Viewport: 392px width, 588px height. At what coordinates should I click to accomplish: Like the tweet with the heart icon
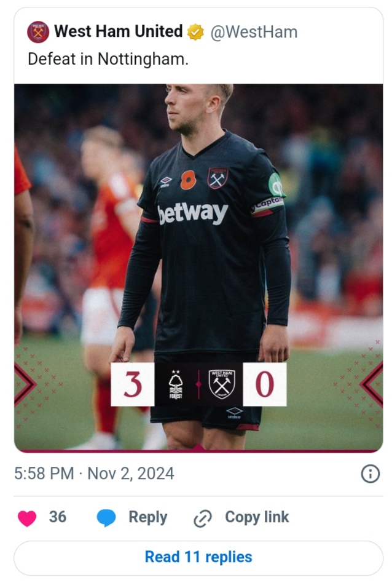pyautogui.click(x=26, y=518)
